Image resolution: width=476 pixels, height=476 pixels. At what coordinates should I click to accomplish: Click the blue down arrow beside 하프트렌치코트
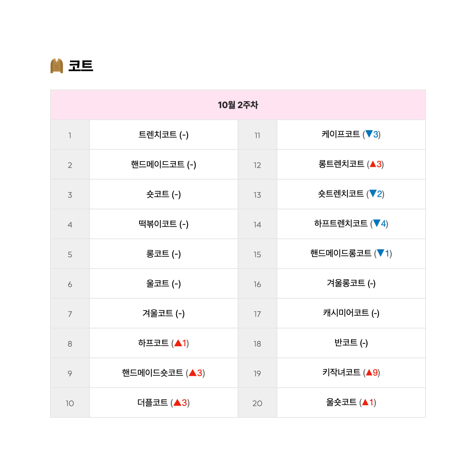coord(376,223)
